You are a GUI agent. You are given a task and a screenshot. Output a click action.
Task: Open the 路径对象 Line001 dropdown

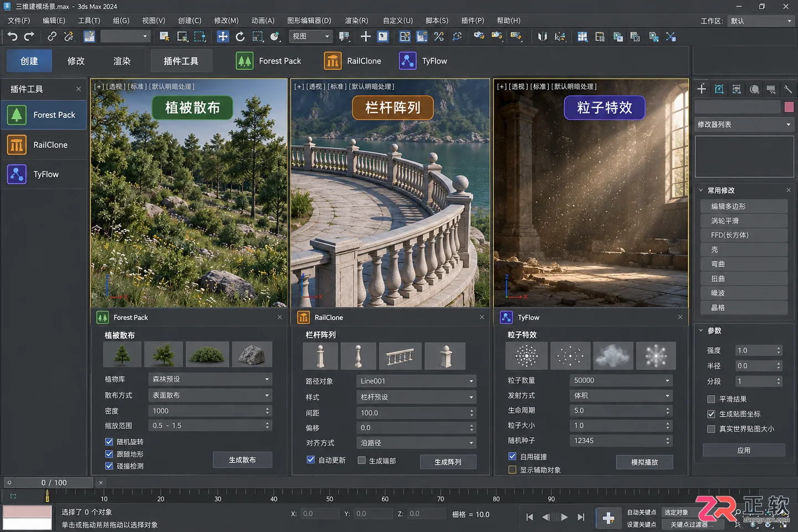416,381
